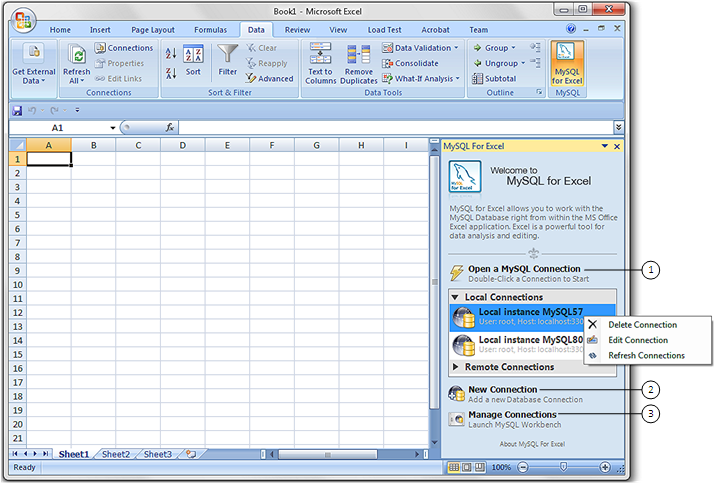Switch to the Review tab
Screen dimensions: 715x483
coord(297,30)
